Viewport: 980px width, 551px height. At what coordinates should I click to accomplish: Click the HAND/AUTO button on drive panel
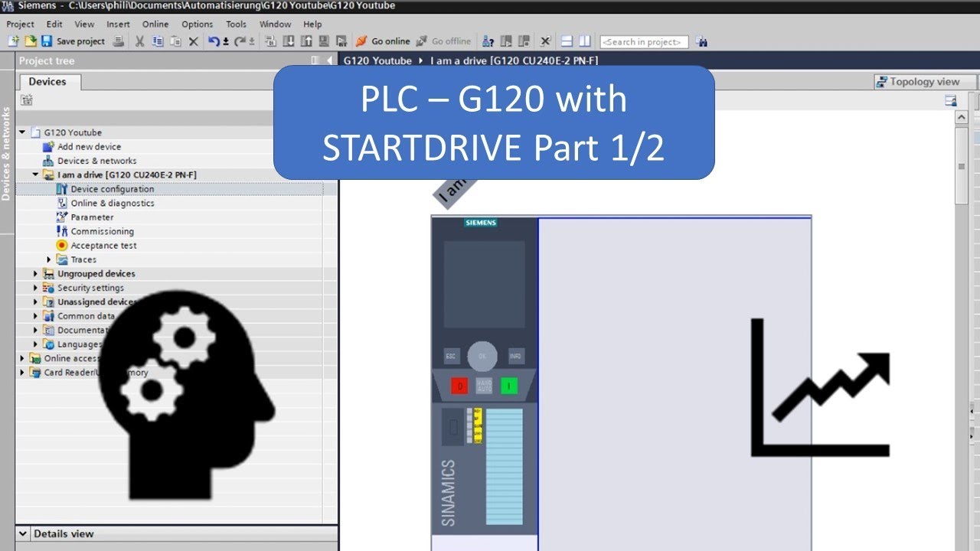pyautogui.click(x=484, y=386)
